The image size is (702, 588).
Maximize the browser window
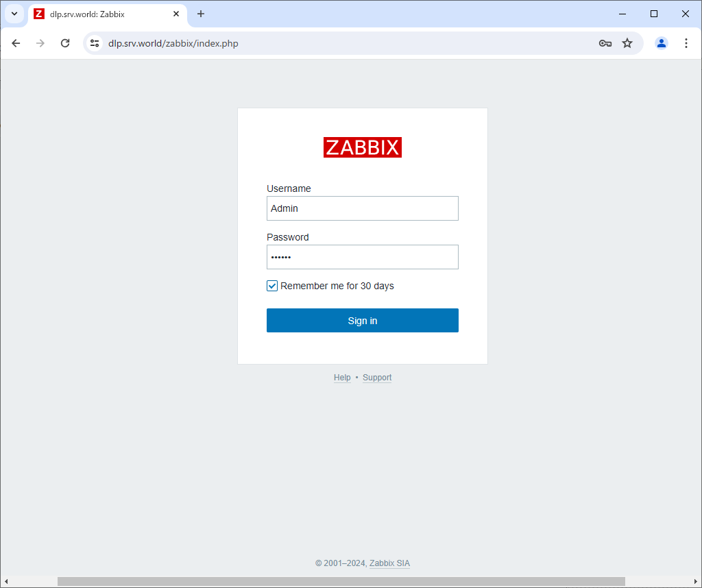(653, 14)
